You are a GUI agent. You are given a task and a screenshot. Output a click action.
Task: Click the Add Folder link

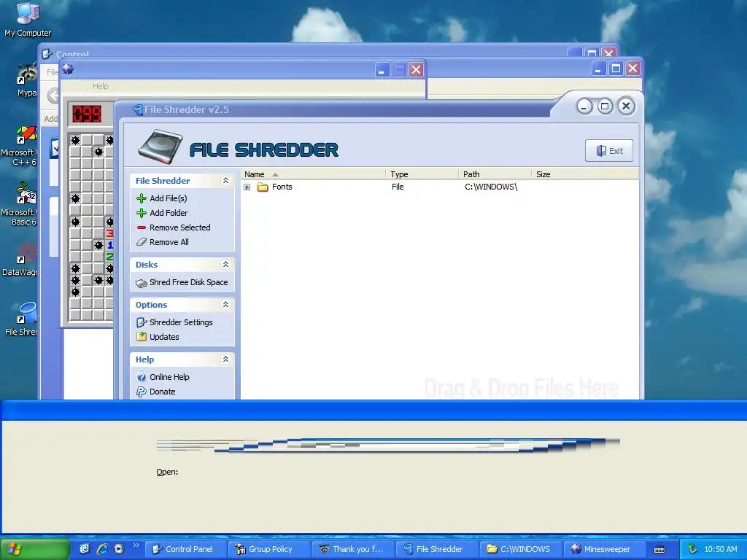click(x=169, y=213)
